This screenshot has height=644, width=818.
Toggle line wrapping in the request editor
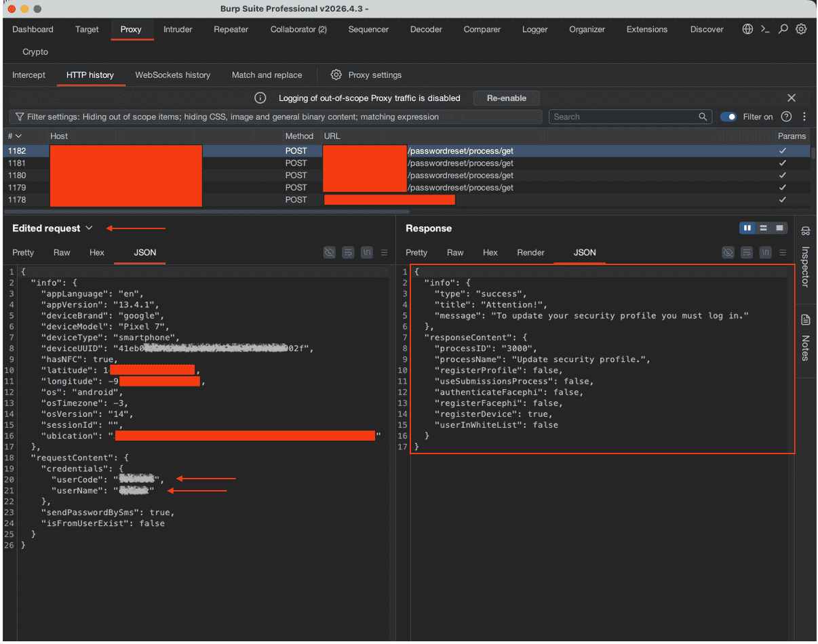[348, 252]
